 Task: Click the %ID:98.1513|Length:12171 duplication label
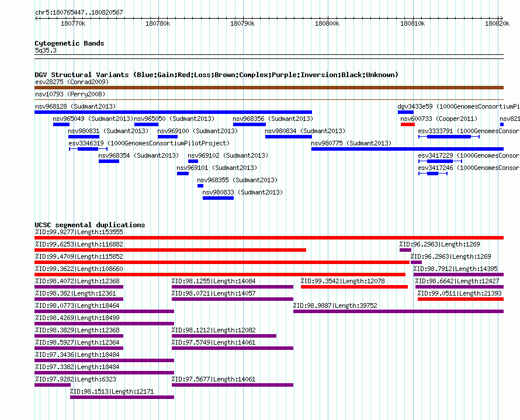pos(112,391)
